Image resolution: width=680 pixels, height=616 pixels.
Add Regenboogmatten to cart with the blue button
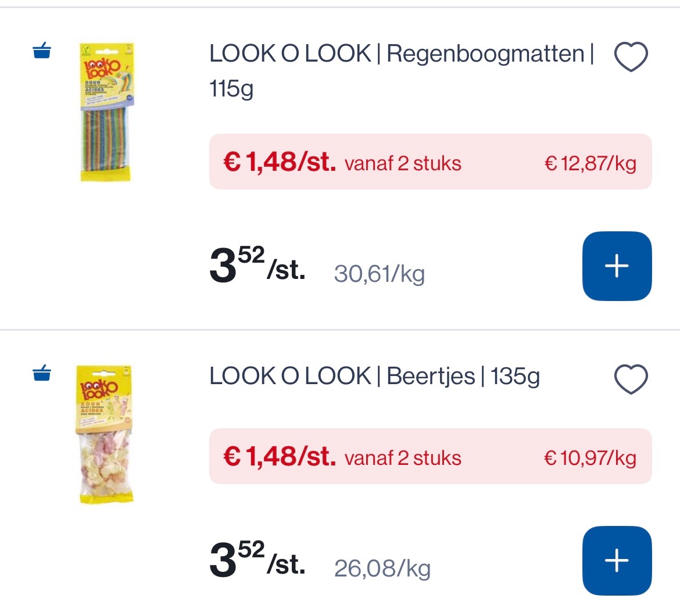tap(617, 266)
